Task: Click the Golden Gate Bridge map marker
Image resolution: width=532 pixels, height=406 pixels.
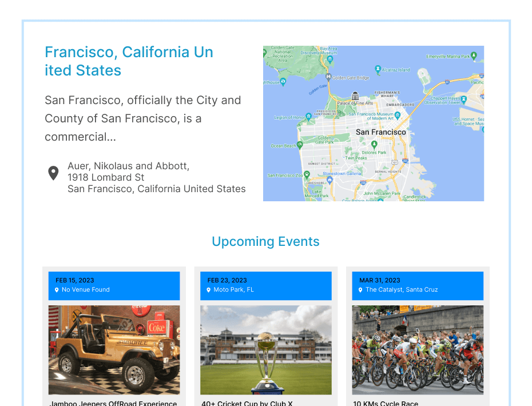Action: pyautogui.click(x=328, y=77)
